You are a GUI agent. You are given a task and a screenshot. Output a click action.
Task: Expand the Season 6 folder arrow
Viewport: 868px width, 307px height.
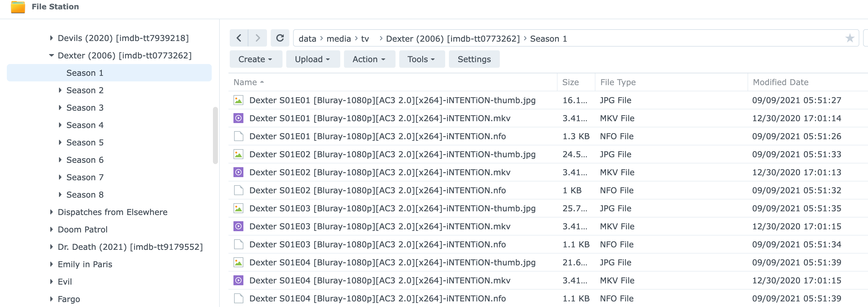pyautogui.click(x=60, y=160)
